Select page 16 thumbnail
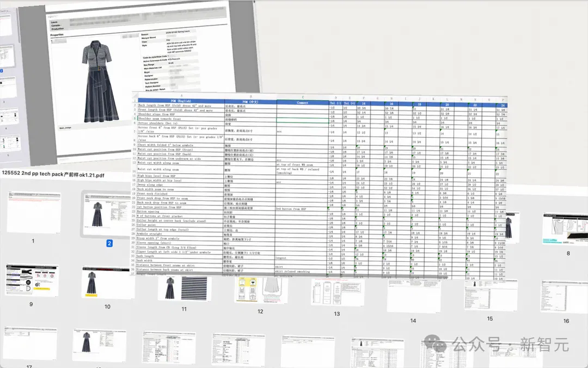The height and width of the screenshot is (368, 588). [x=564, y=296]
